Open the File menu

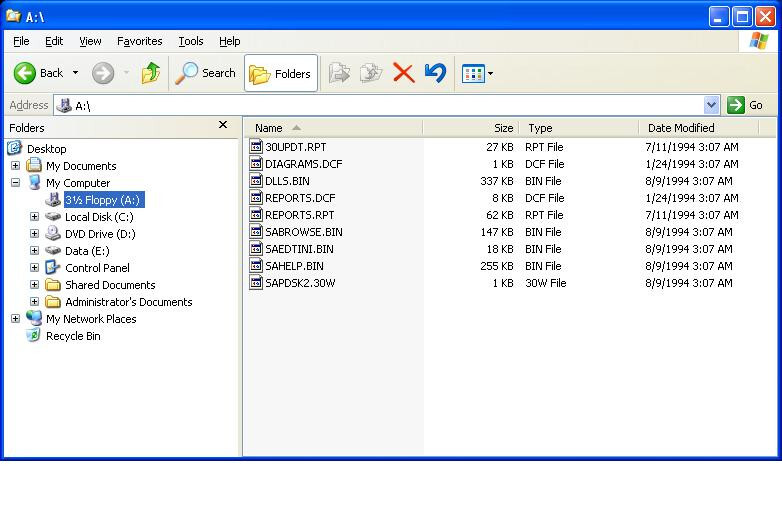pyautogui.click(x=21, y=41)
